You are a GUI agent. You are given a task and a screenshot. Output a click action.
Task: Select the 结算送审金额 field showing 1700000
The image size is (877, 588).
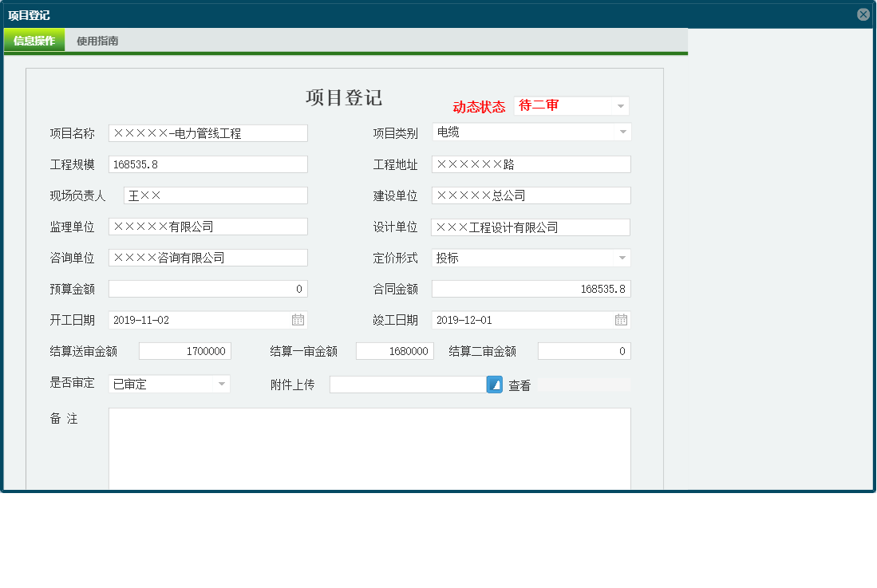pos(184,350)
